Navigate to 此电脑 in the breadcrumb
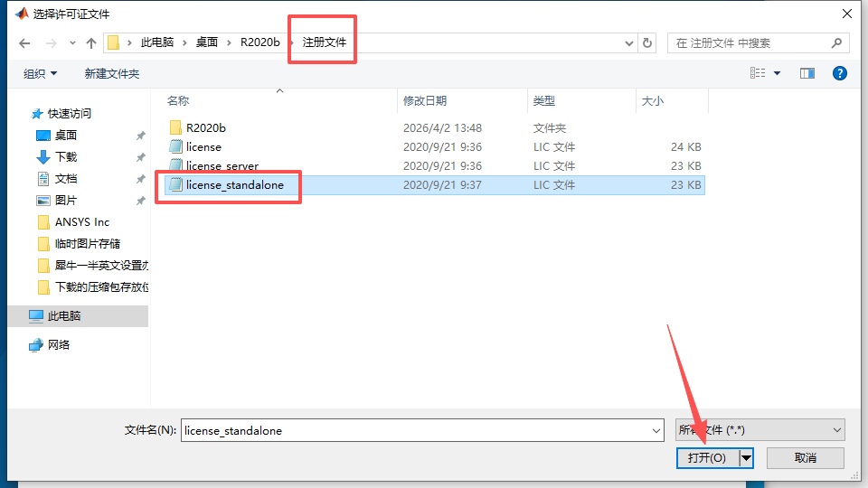 click(157, 42)
